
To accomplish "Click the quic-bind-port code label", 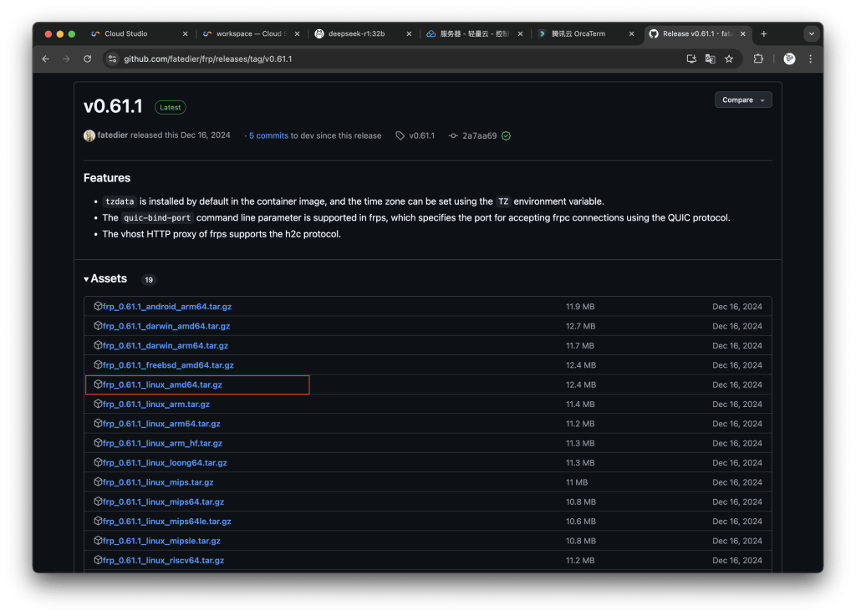I will [157, 217].
